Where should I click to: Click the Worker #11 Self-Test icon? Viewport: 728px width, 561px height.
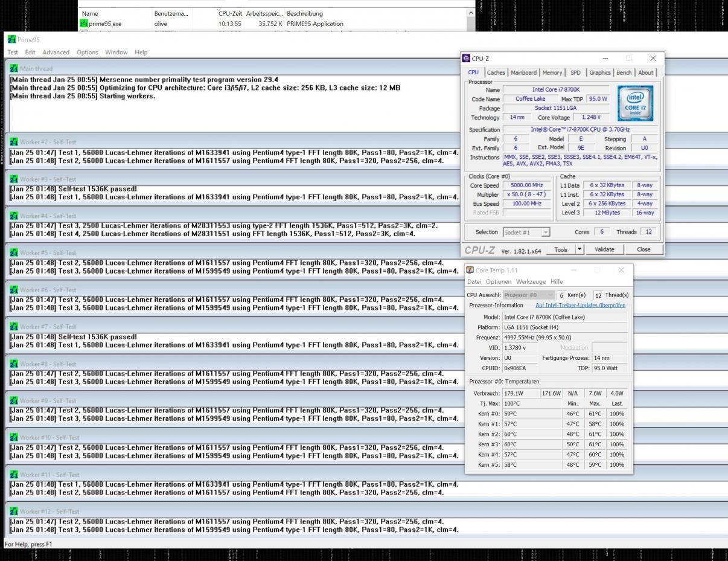(14, 475)
